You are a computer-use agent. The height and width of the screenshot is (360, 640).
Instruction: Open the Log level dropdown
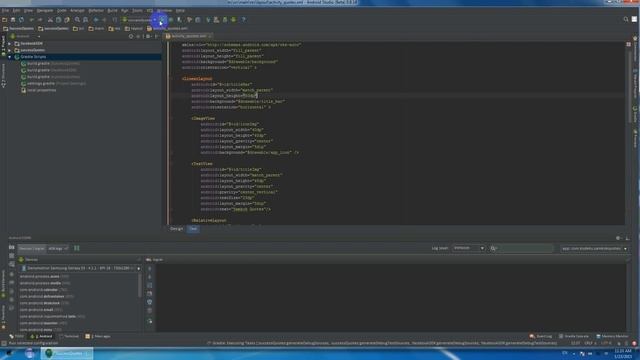[469, 248]
